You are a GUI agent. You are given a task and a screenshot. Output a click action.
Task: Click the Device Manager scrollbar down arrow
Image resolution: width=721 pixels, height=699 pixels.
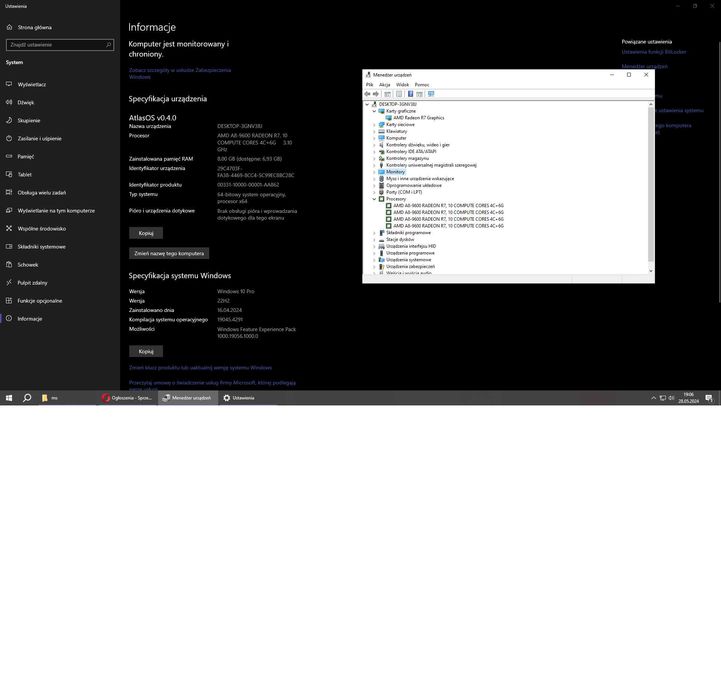point(651,271)
